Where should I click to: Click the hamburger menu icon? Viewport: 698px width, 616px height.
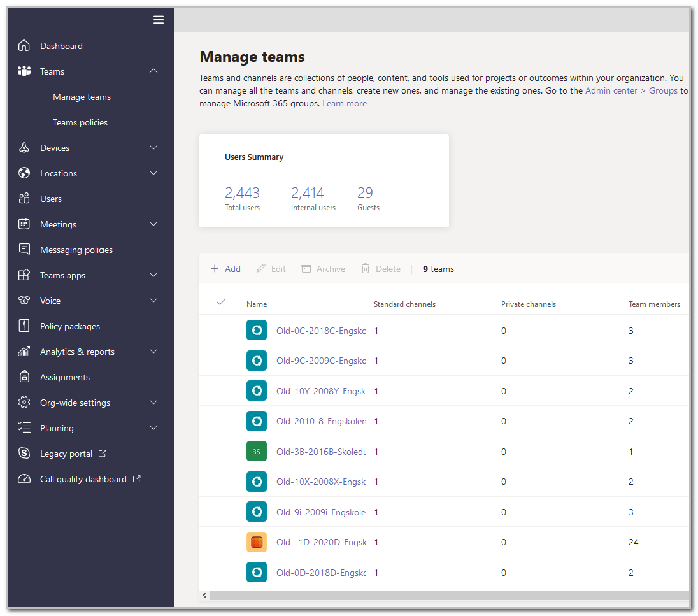[159, 20]
